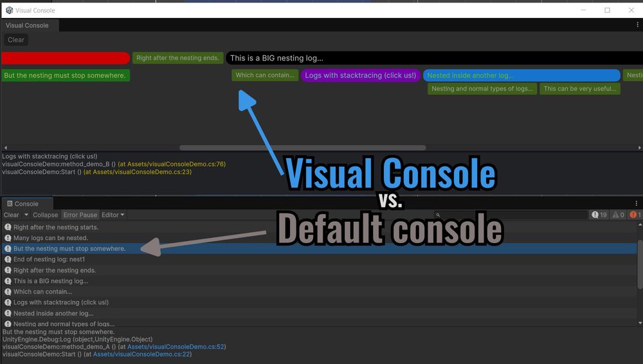The width and height of the screenshot is (643, 364).
Task: Select the 'Which can contain...' block
Action: point(265,75)
